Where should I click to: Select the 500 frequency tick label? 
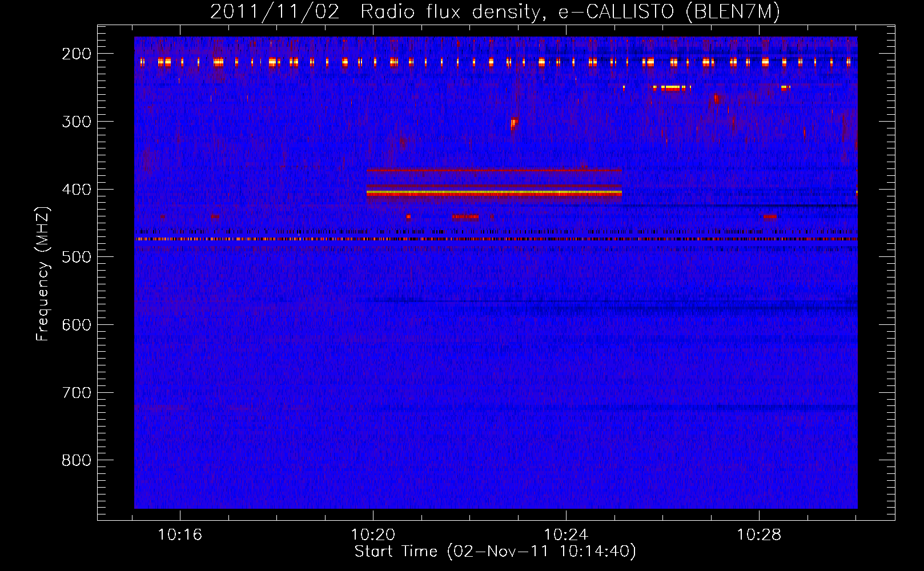click(x=77, y=257)
